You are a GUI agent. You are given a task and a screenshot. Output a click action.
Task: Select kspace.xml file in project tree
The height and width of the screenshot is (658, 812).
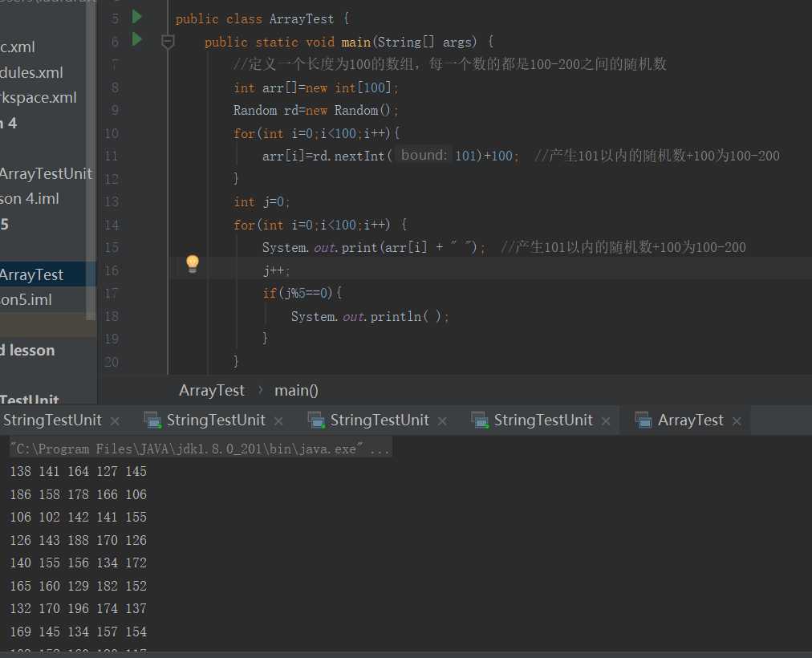point(39,97)
